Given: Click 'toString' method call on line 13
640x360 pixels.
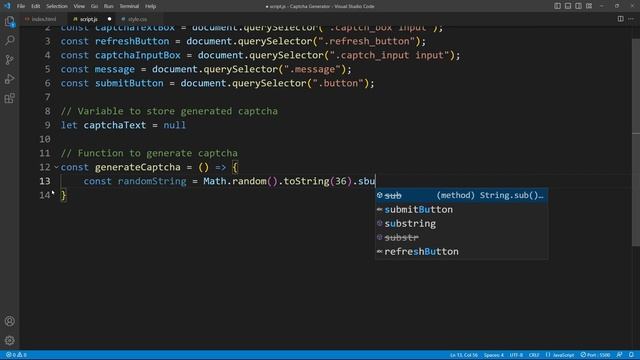Looking at the screenshot, I should pyautogui.click(x=306, y=181).
